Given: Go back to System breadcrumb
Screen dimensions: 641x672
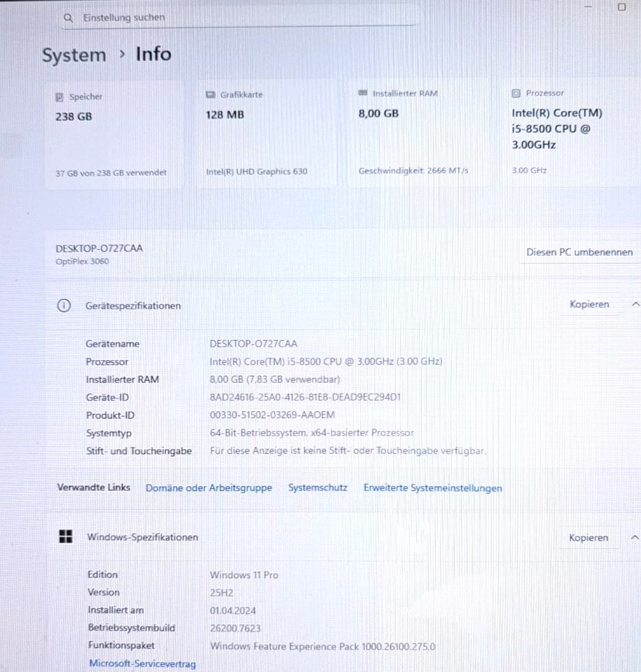Looking at the screenshot, I should point(74,56).
